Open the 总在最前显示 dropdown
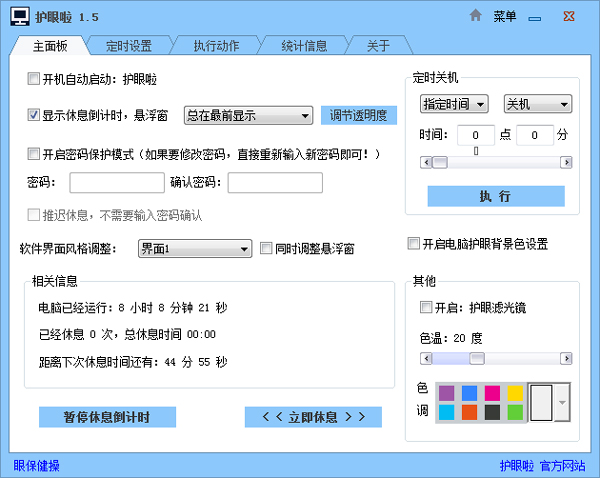This screenshot has height=478, width=600. point(248,115)
